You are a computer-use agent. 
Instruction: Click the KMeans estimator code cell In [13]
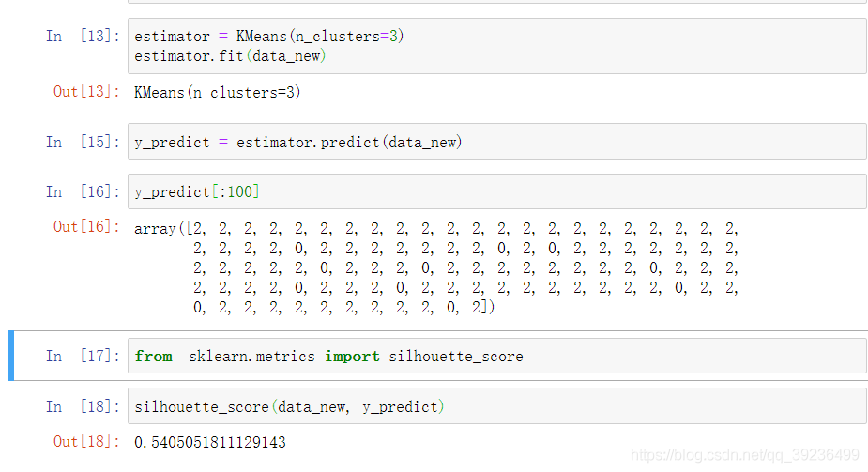497,46
